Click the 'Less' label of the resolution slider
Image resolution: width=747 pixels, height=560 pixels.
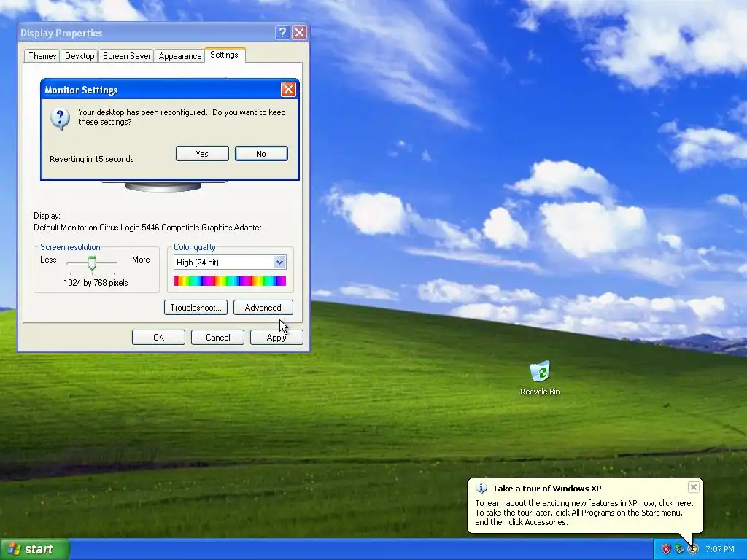(x=48, y=260)
